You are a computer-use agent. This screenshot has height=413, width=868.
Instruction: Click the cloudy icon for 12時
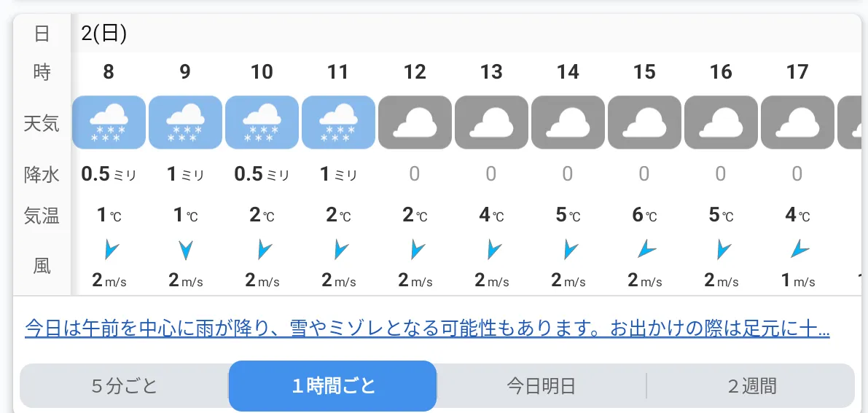[x=415, y=122]
